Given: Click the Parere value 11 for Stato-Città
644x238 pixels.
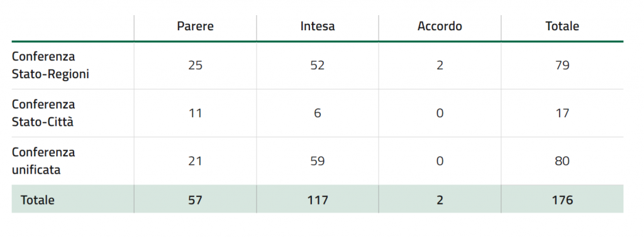Looking at the screenshot, I should (x=195, y=113).
